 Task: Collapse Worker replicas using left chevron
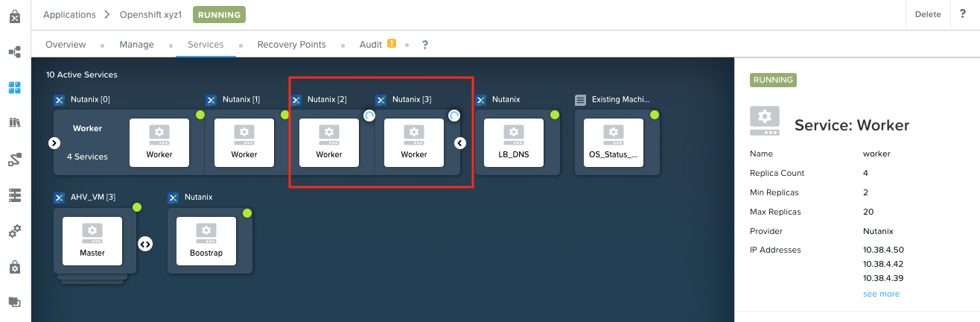click(460, 142)
